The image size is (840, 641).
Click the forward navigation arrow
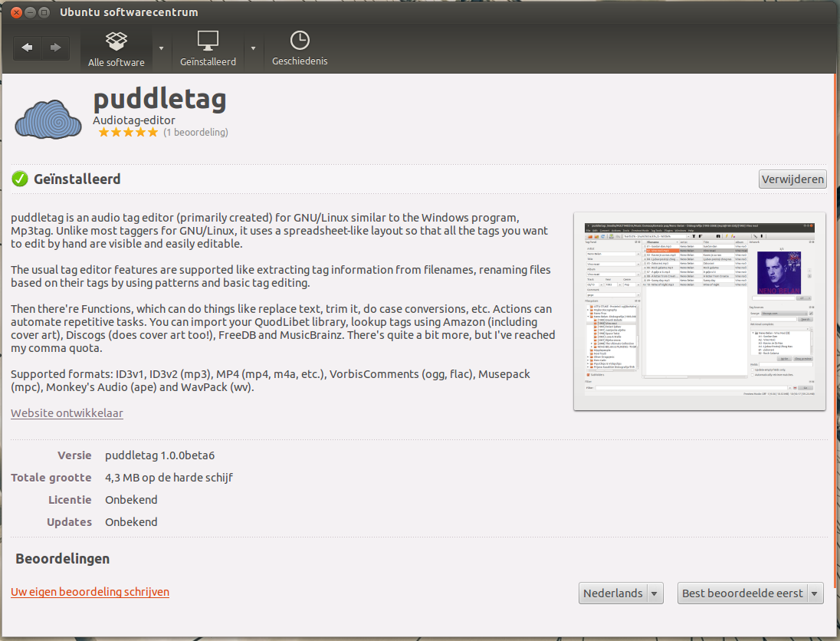[55, 48]
